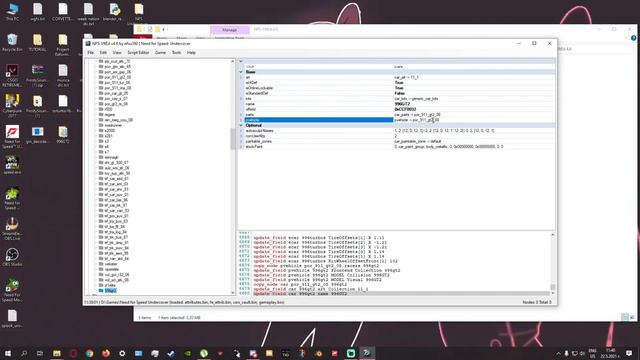
Task: Open the TUTORIAL folder on desktop
Action: pyautogui.click(x=38, y=42)
